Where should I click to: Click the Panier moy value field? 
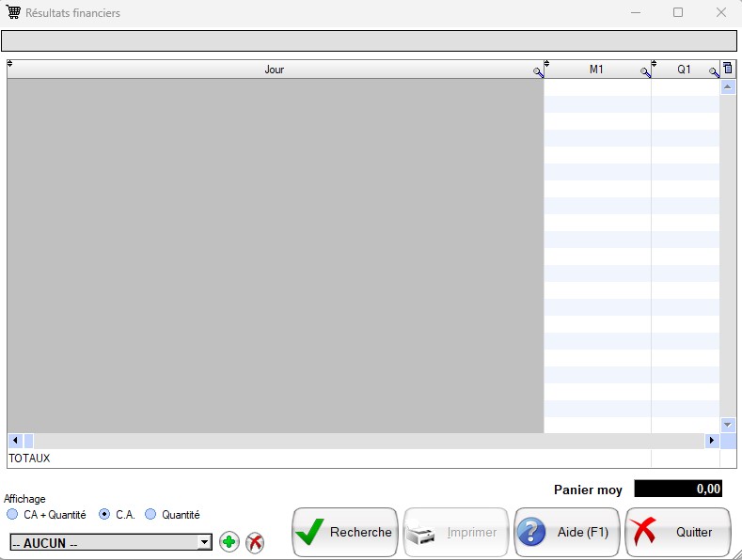coord(678,489)
